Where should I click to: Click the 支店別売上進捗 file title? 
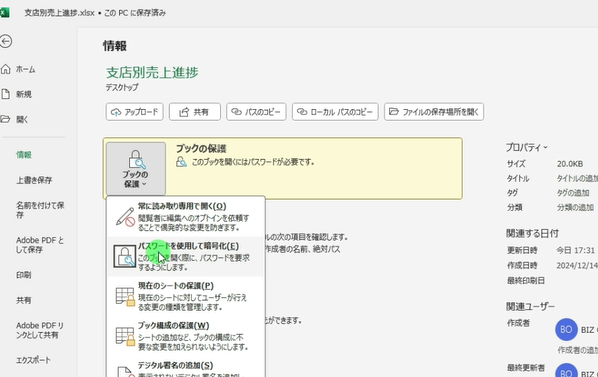pyautogui.click(x=152, y=72)
